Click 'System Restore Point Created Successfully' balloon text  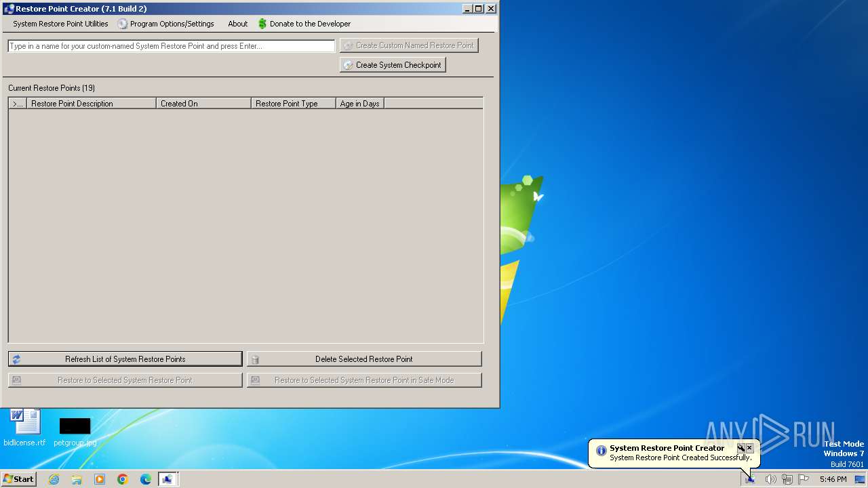pyautogui.click(x=681, y=457)
